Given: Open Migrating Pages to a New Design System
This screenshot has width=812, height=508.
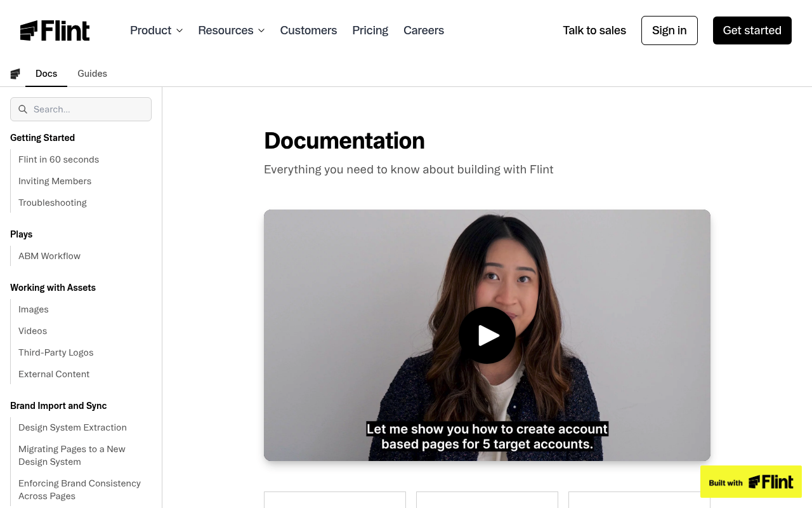Looking at the screenshot, I should [72, 455].
